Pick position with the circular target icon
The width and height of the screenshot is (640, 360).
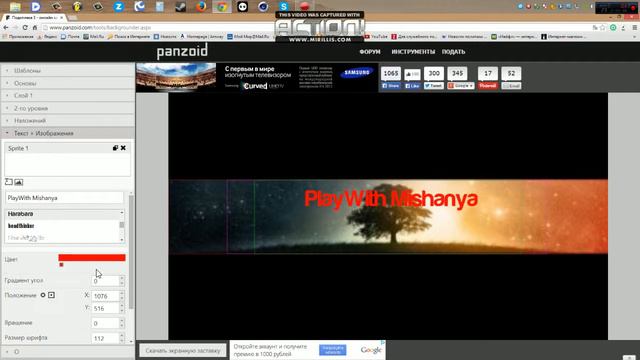coord(43,295)
